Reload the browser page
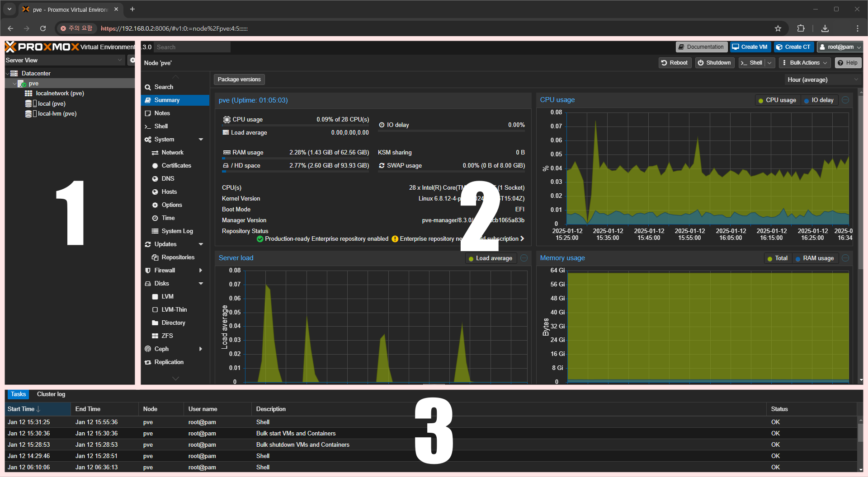Screen dimensions: 868x477 [x=43, y=28]
